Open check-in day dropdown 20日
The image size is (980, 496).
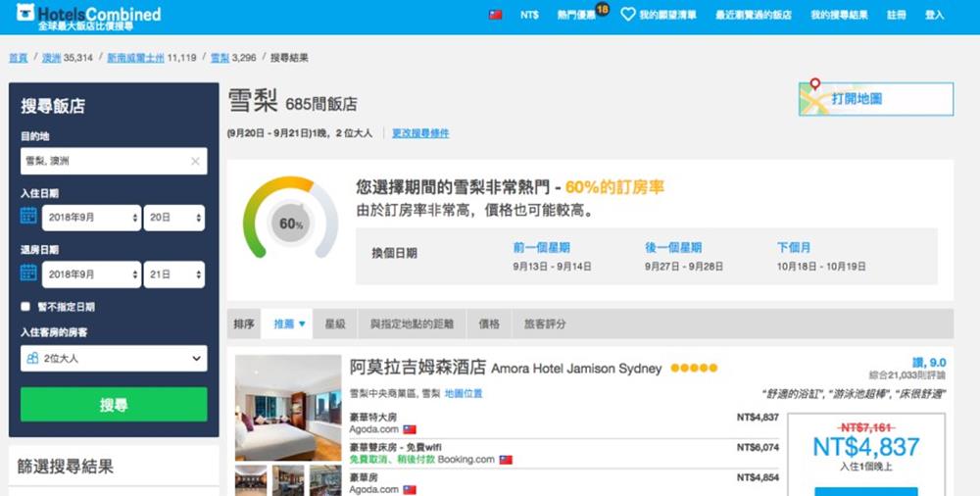click(x=173, y=218)
